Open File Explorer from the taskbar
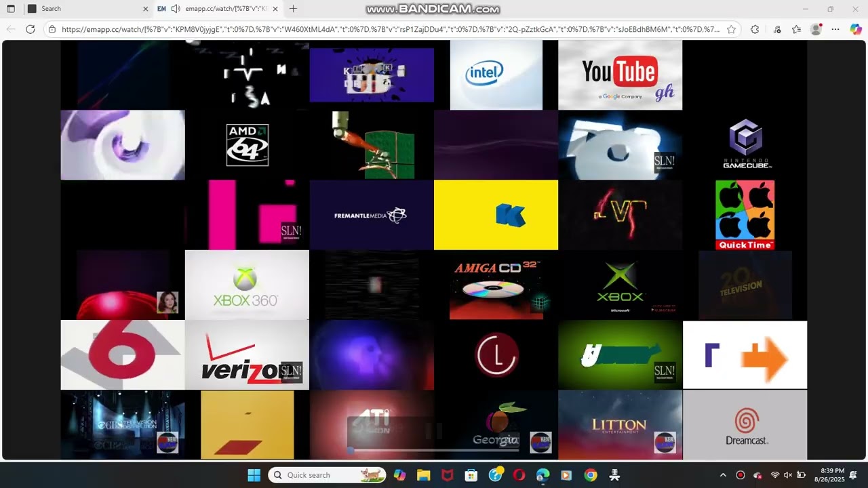Screen dimensions: 868x488 [x=423, y=475]
